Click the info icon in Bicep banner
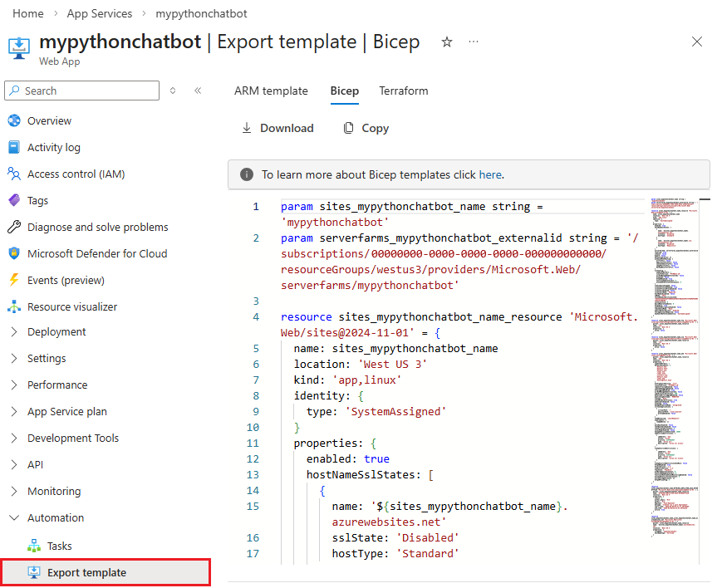717x588 pixels. pos(247,174)
